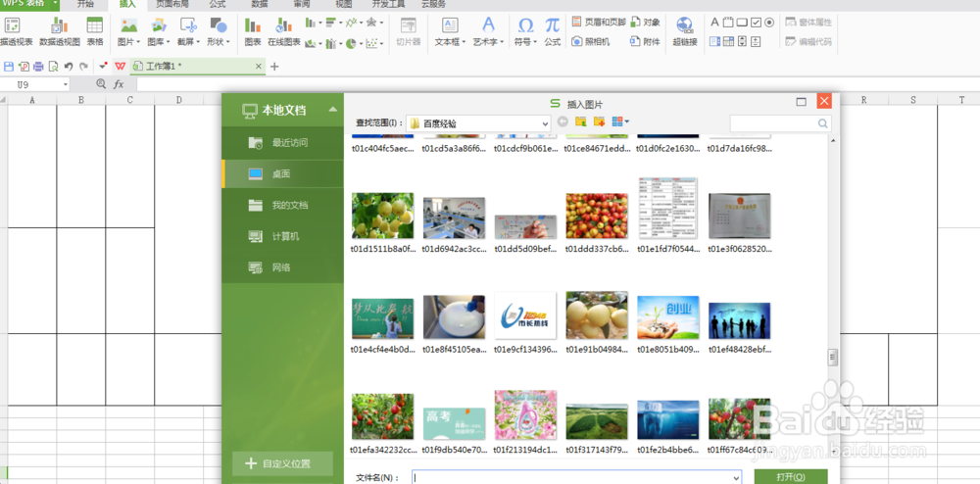The height and width of the screenshot is (484, 980).
Task: Insert the radio button form control
Action: coord(769,23)
